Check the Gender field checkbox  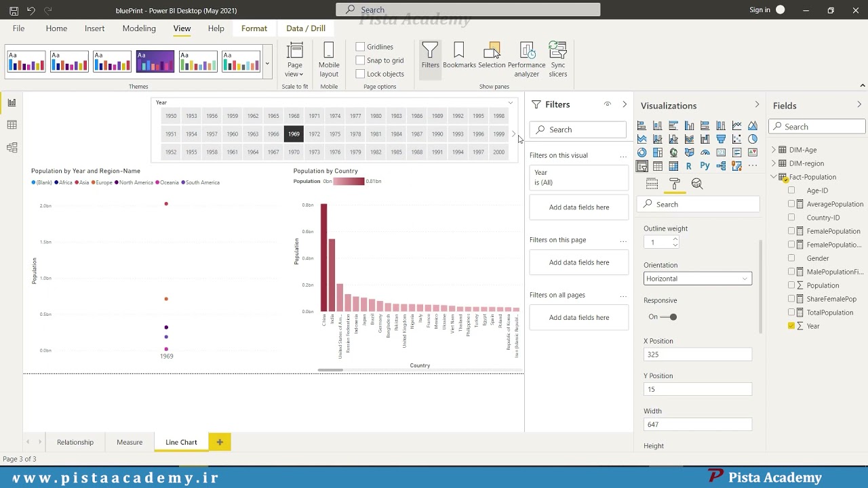pos(791,258)
